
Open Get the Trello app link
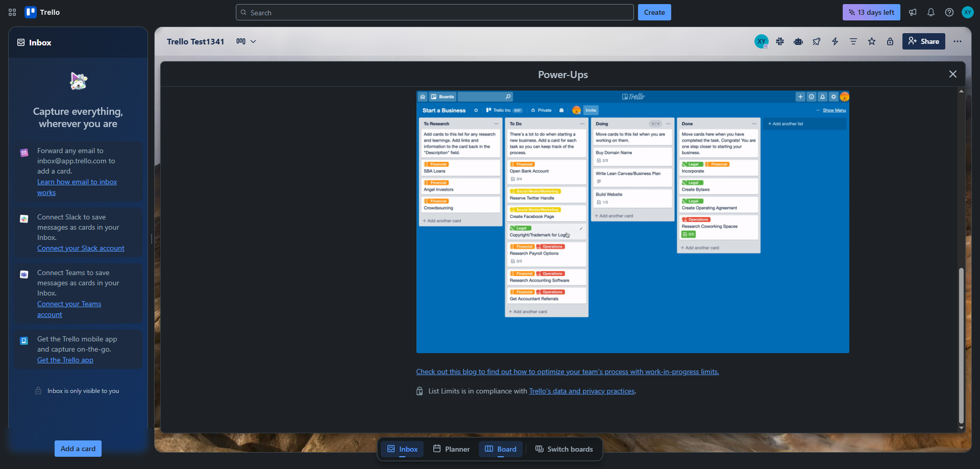pyautogui.click(x=65, y=360)
